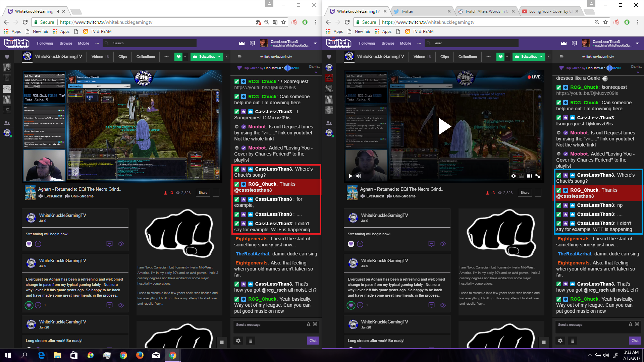Expand the arrow after Subscribed in the right window
The image size is (644, 362).
[548, 57]
